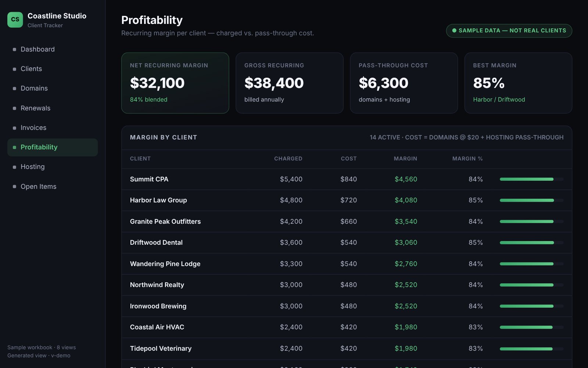Select the Net Recurring Margin card

pyautogui.click(x=175, y=83)
